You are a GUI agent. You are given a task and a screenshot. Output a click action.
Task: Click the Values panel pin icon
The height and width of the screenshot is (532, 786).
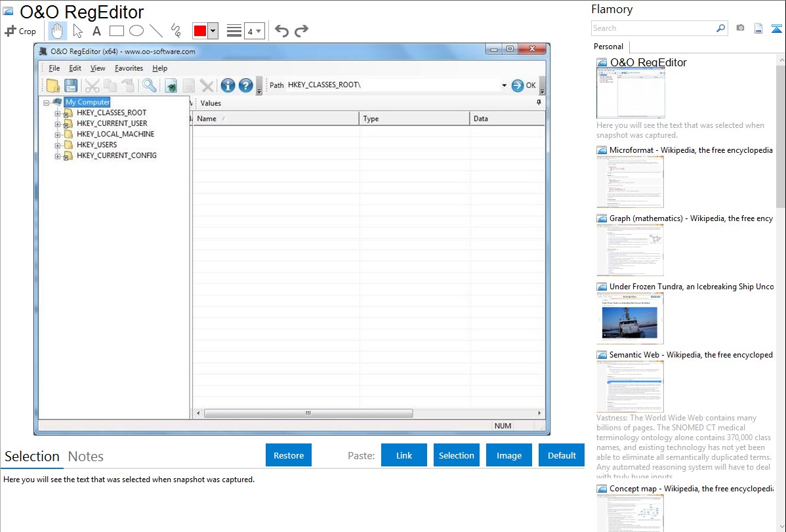pyautogui.click(x=539, y=102)
